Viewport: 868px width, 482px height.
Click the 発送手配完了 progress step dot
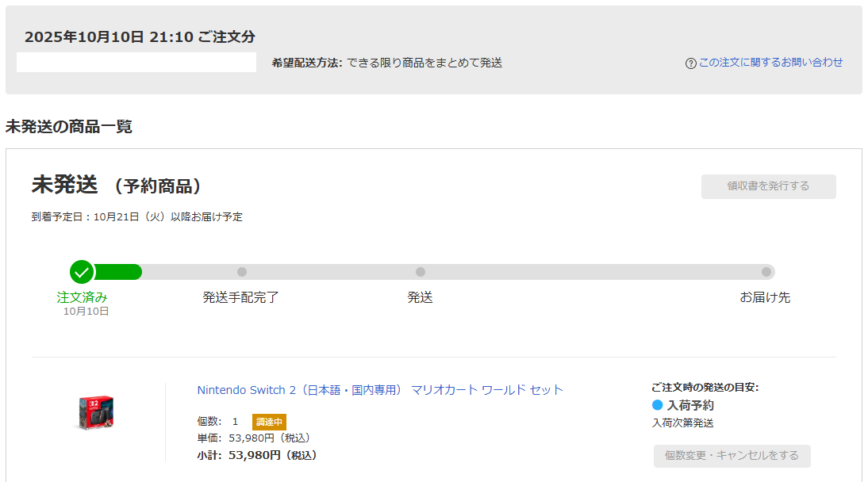(x=242, y=272)
